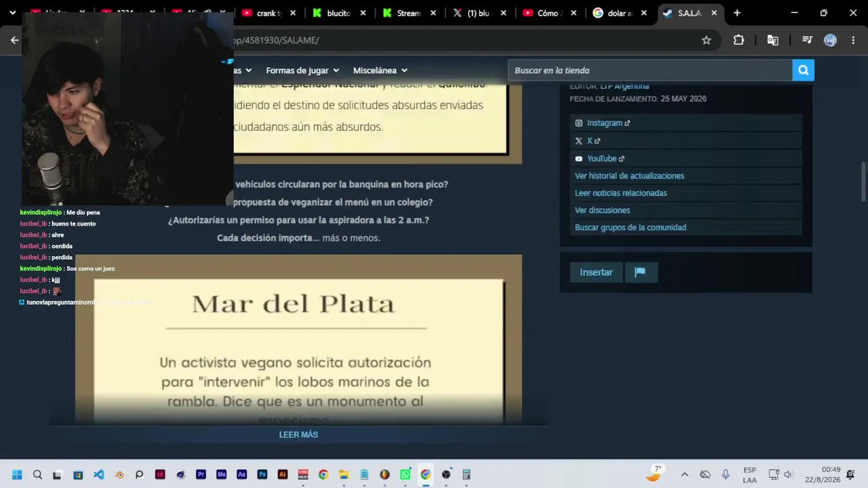
Task: Open Notepad from the taskbar
Action: (x=364, y=474)
